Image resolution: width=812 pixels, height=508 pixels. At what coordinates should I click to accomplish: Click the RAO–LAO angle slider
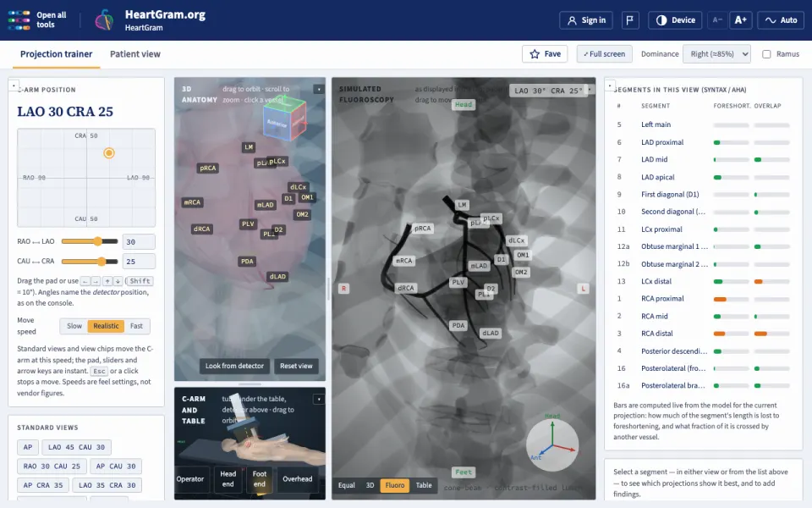pos(90,241)
